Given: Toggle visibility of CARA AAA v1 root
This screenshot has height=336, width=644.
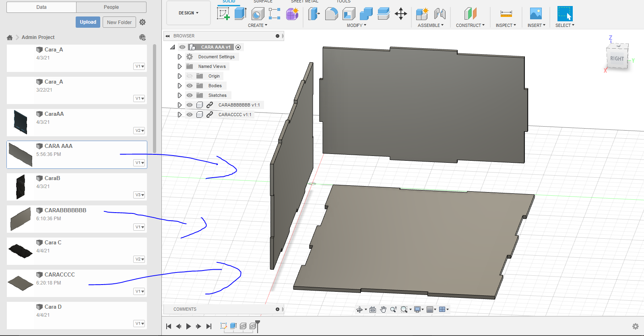Looking at the screenshot, I should click(x=182, y=47).
